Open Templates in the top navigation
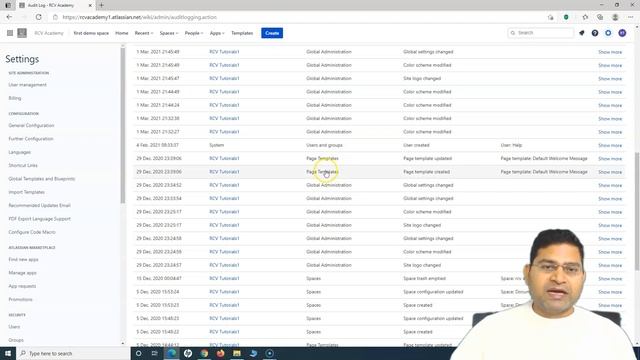 point(242,33)
